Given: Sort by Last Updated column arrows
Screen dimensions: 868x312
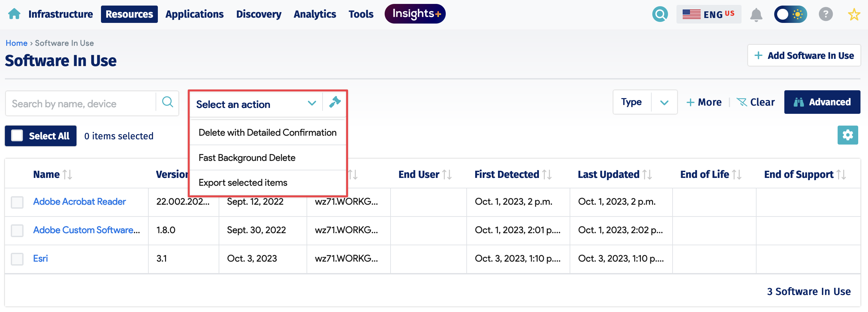Looking at the screenshot, I should [647, 174].
